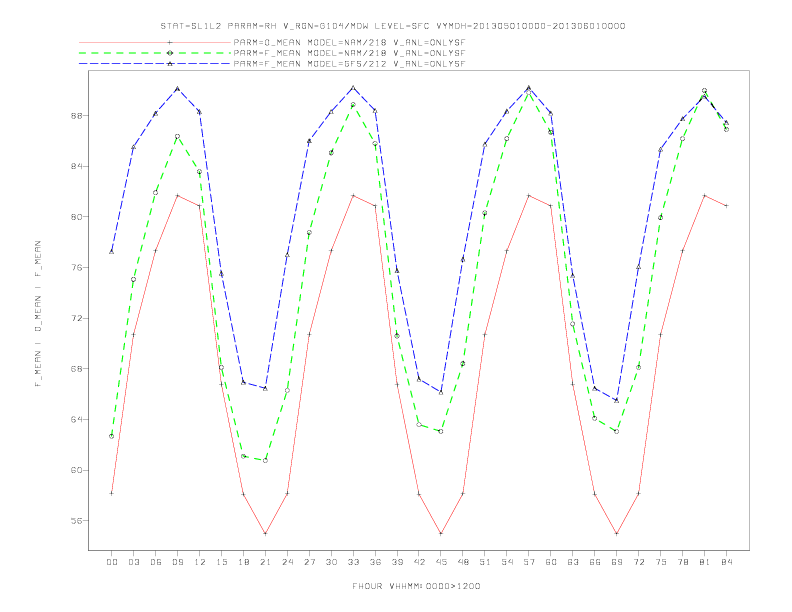The image size is (792, 612).
Task: Click x-axis tick label 42
Action: pyautogui.click(x=419, y=562)
